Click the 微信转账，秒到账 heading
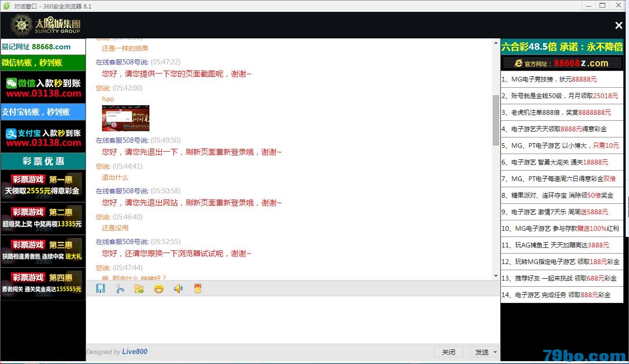Viewport: 629px width, 364px height. [43, 63]
